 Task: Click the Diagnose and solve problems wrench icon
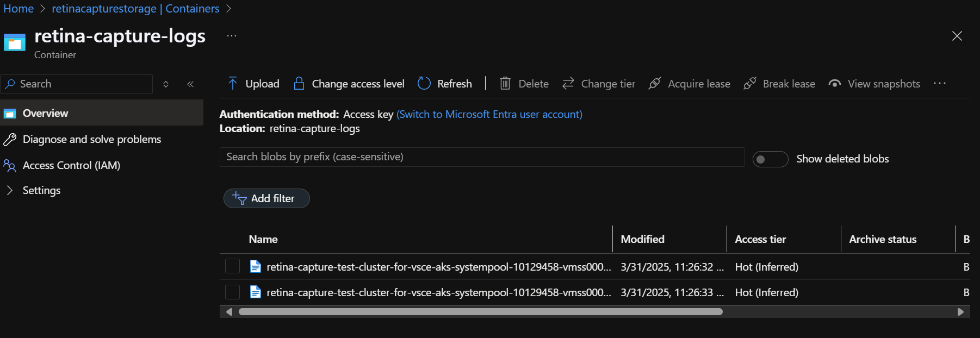coord(10,140)
